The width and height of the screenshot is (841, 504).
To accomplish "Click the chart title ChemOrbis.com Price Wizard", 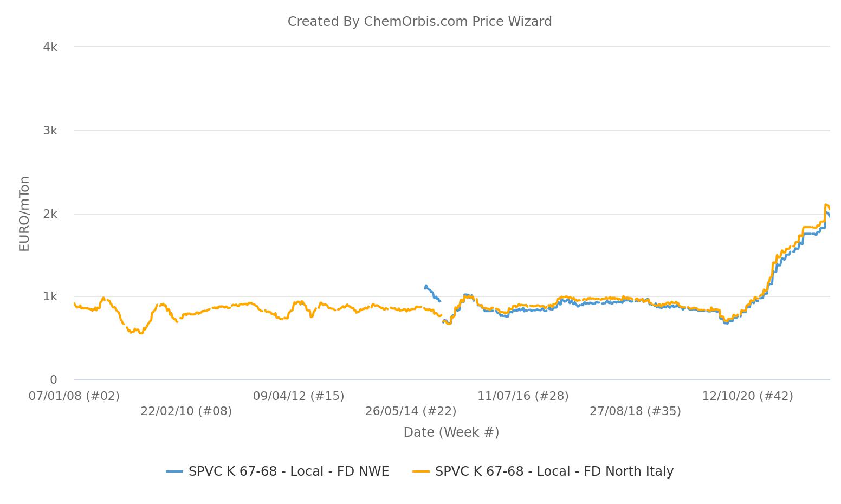I will point(419,22).
